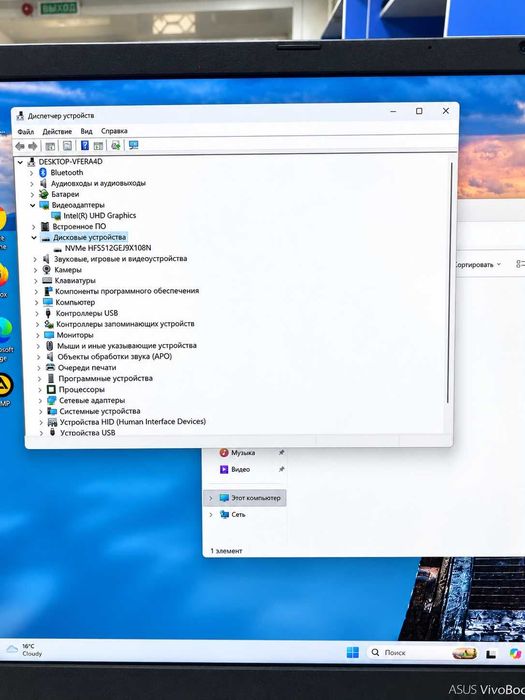Open the Справка menu

coord(114,131)
